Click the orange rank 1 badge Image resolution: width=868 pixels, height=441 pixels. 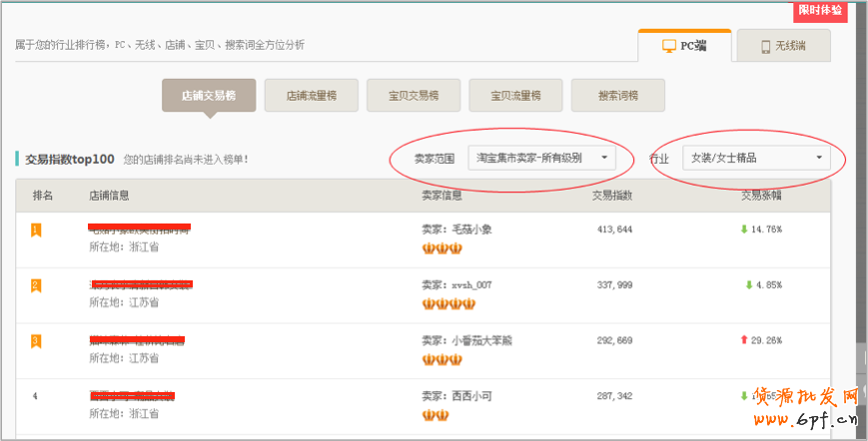coord(36,230)
